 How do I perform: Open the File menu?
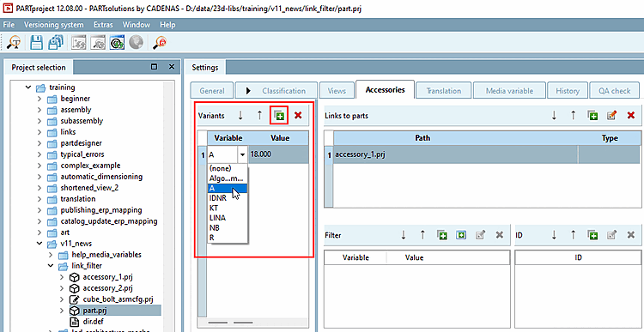(9, 25)
